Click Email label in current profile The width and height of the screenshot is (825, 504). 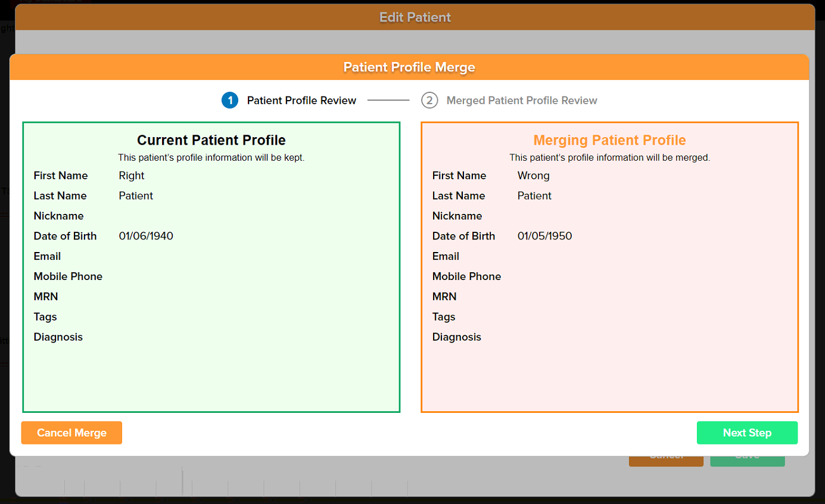[47, 256]
